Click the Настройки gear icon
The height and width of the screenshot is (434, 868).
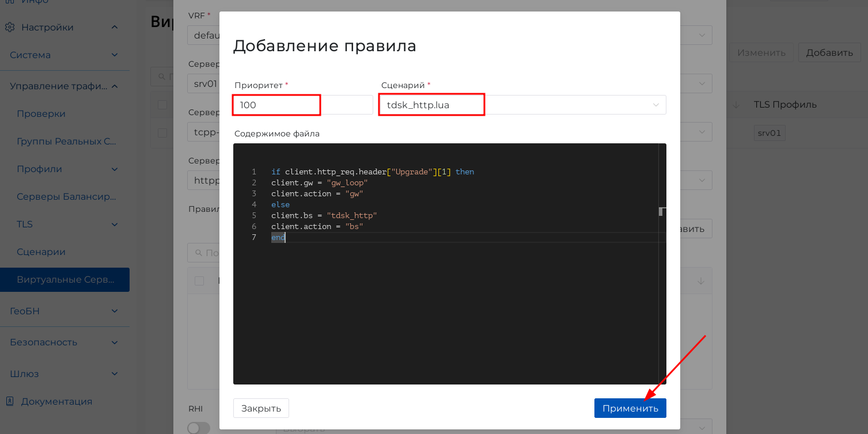(x=9, y=28)
